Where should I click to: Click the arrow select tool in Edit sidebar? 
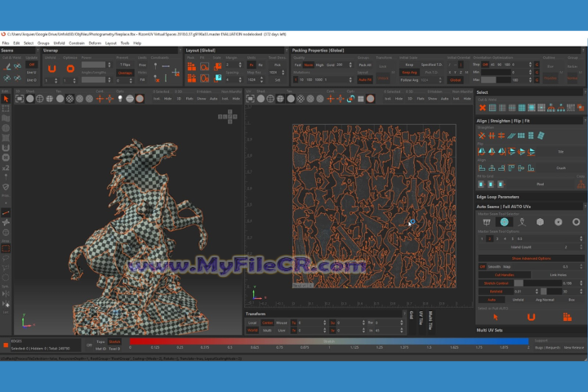click(6, 99)
